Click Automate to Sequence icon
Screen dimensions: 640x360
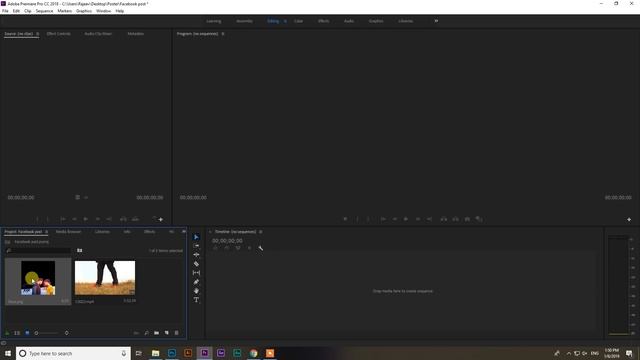[x=136, y=333]
